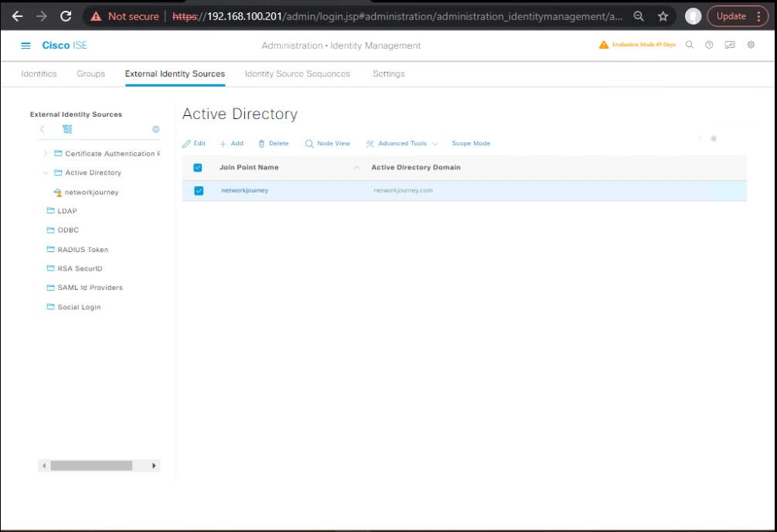
Task: Click the Evaluation Mode warning icon
Action: click(604, 45)
